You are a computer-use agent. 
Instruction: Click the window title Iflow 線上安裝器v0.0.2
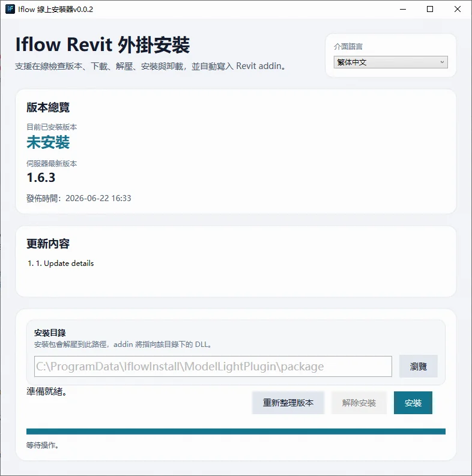click(x=56, y=10)
